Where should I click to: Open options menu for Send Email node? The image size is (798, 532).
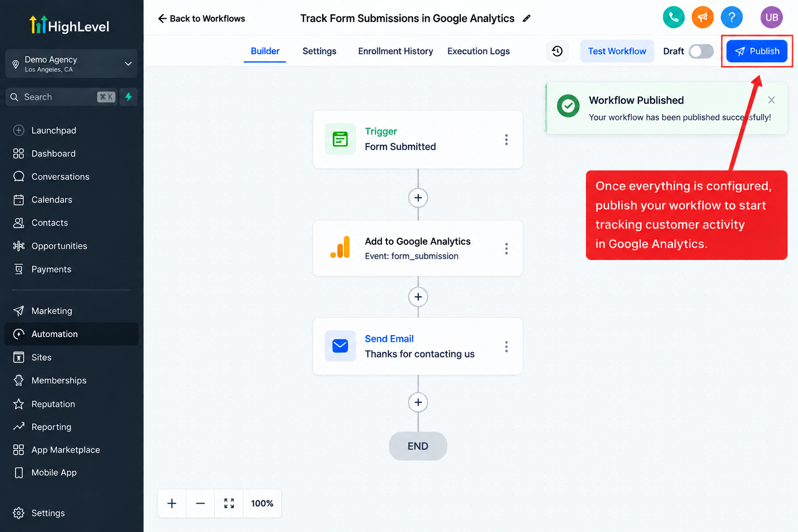[x=506, y=347]
